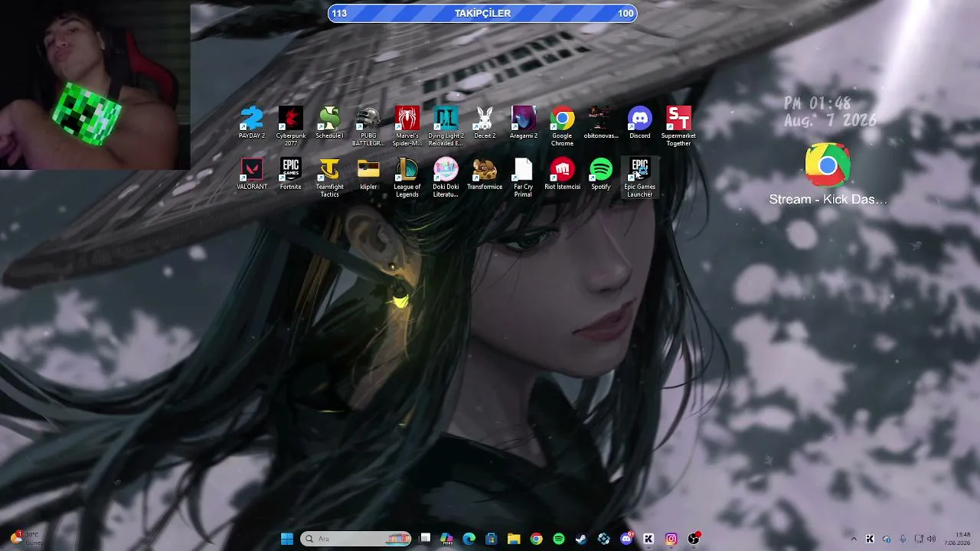The width and height of the screenshot is (980, 551).
Task: Select the Stream - Kick Dashboard Chrome shortcut
Action: (x=828, y=174)
